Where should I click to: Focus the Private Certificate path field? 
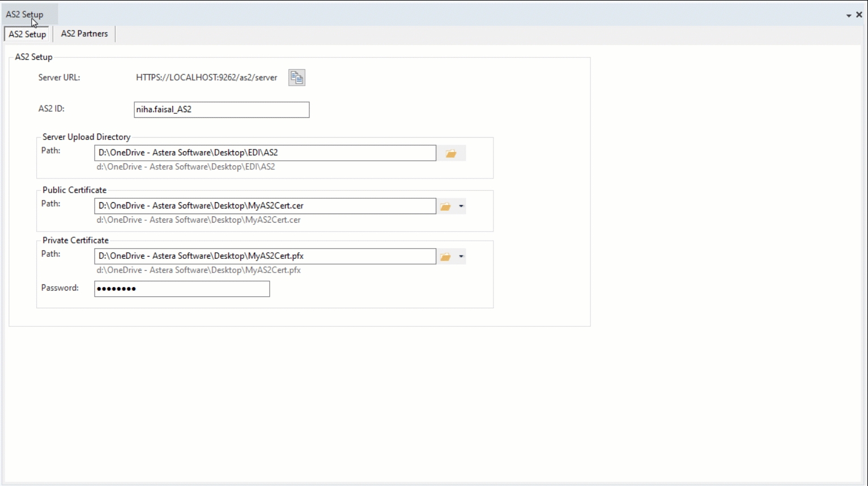click(265, 257)
